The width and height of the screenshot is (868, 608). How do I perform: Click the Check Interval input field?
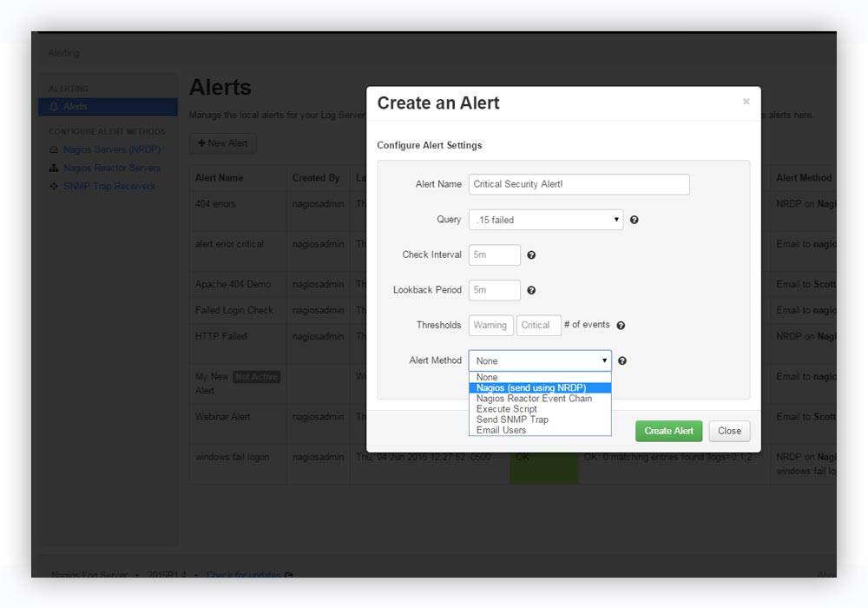point(495,254)
